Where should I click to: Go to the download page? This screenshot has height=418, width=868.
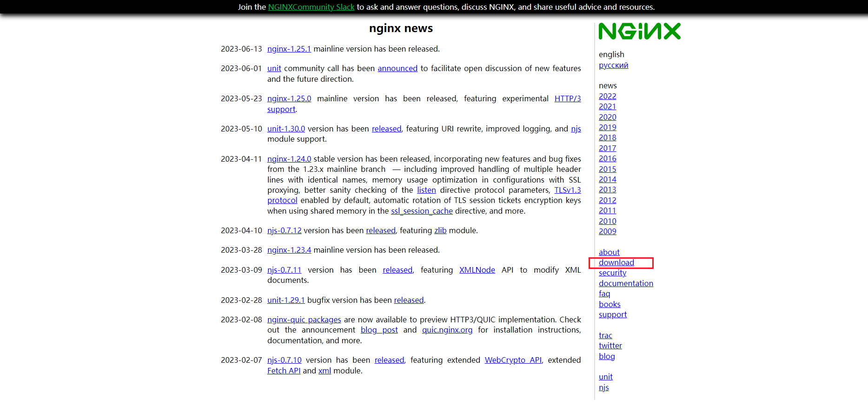[x=616, y=262]
